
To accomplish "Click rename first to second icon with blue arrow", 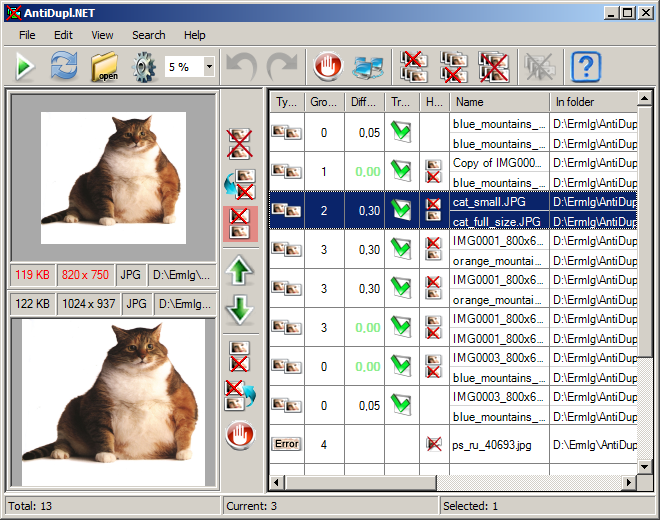I will point(240,184).
